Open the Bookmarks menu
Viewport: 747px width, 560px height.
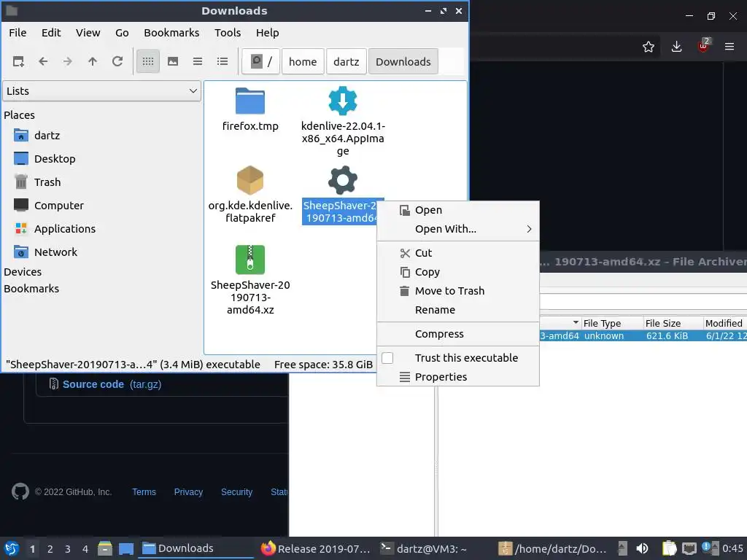171,33
